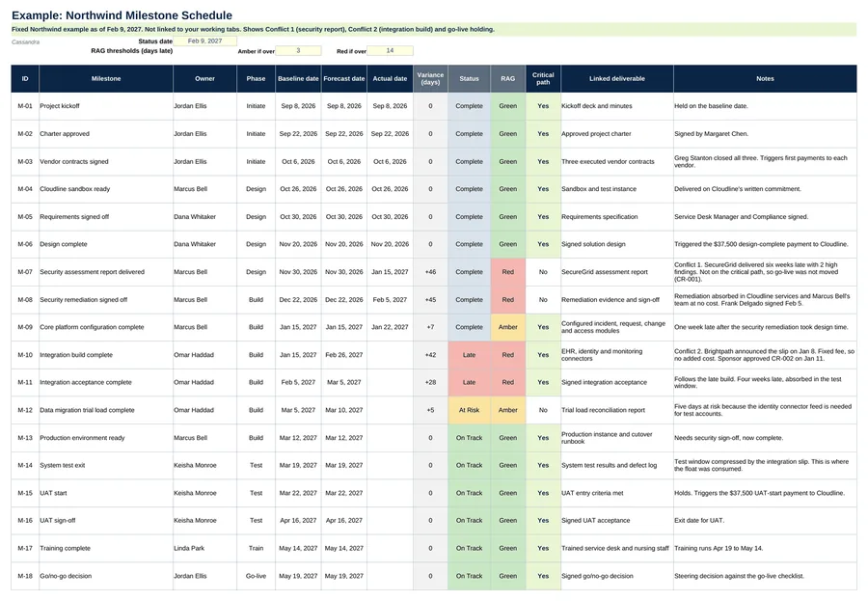Select the Red if over threshold value 14
The height and width of the screenshot is (601, 868).
point(390,50)
